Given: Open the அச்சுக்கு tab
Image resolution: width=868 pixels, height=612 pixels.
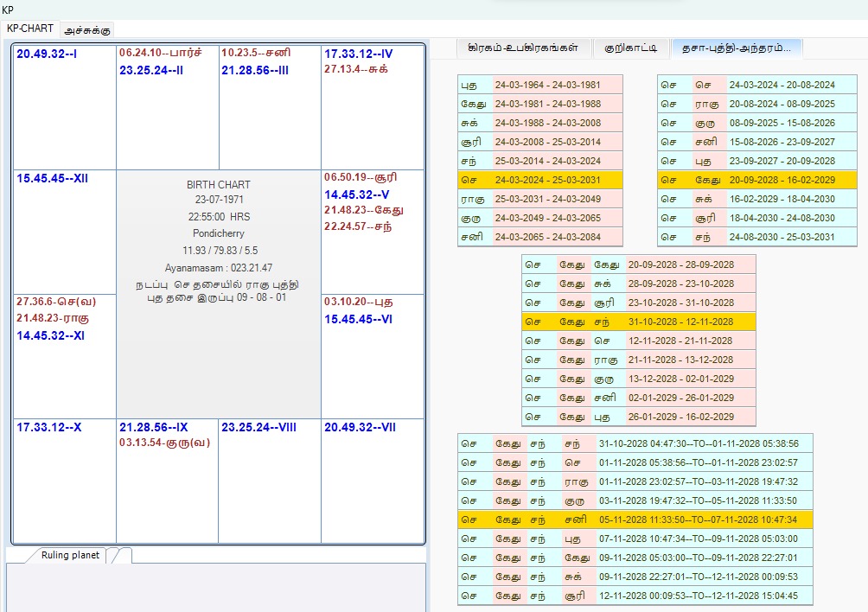Looking at the screenshot, I should pos(87,30).
